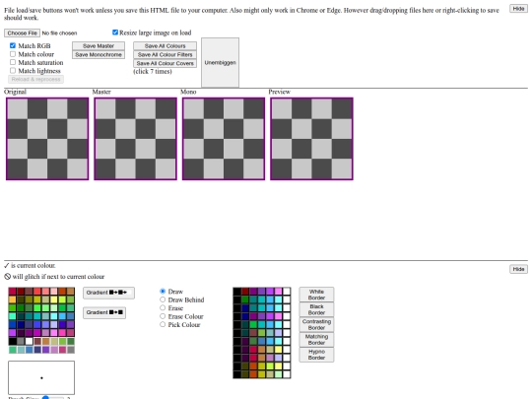Select the Draw radio option
532x399 pixels.
tap(163, 291)
